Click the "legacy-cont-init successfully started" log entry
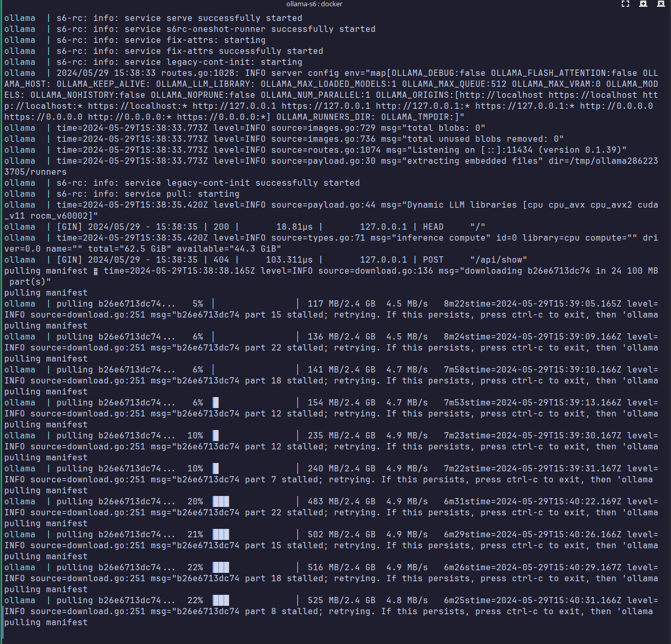The image size is (671, 644). pyautogui.click(x=263, y=183)
